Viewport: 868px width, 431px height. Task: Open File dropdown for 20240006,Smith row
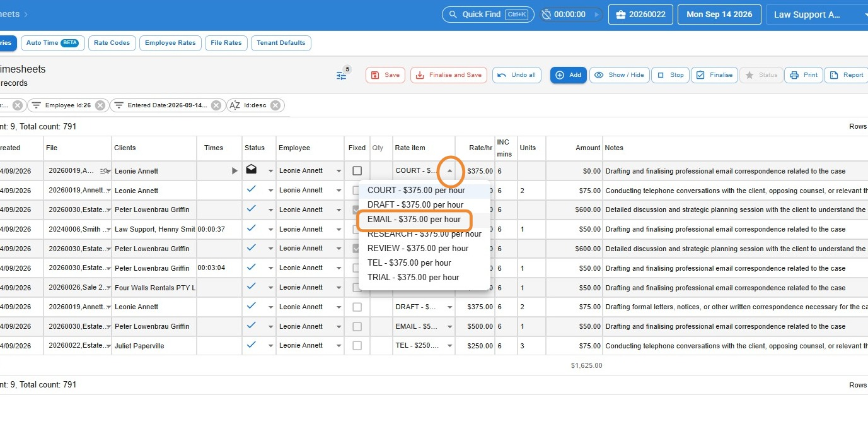(108, 230)
